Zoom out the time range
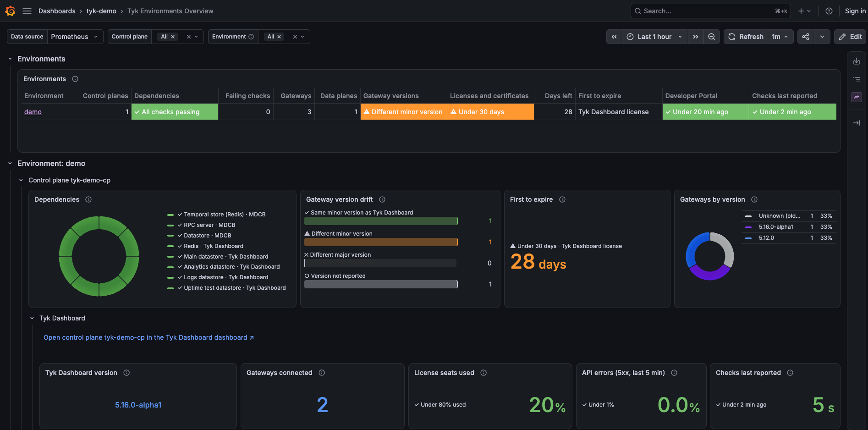This screenshot has height=430, width=868. 712,37
